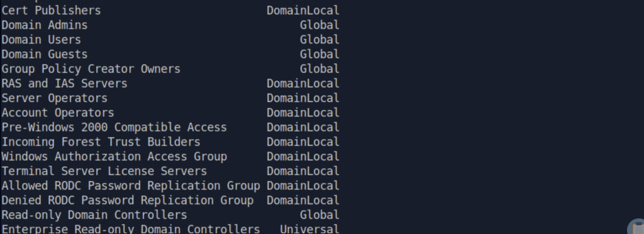Click DomainLocal scope for Account Operators

(x=303, y=113)
